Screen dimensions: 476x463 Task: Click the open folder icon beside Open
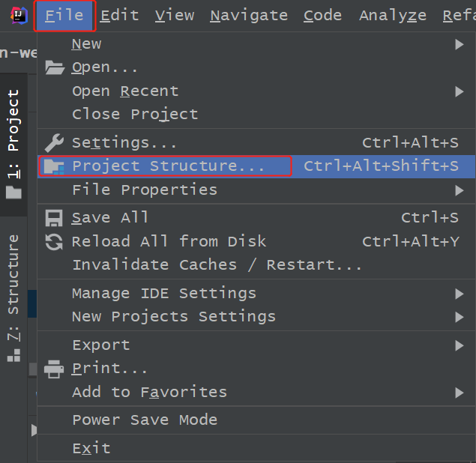click(x=55, y=67)
